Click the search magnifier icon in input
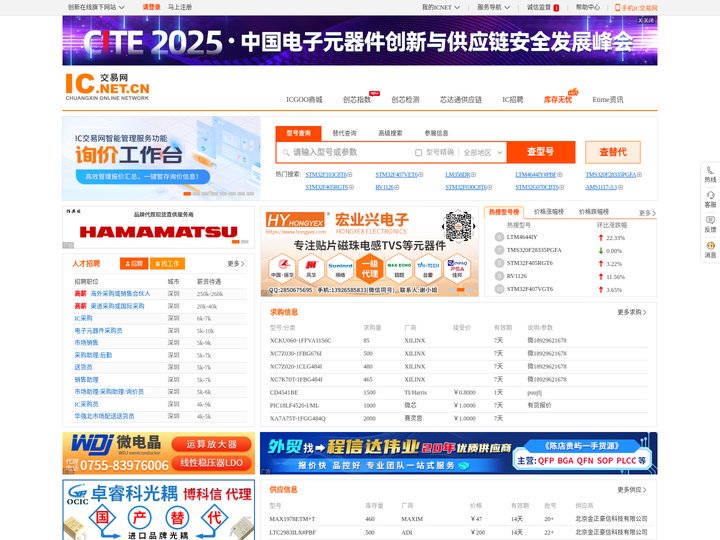 pyautogui.click(x=286, y=152)
